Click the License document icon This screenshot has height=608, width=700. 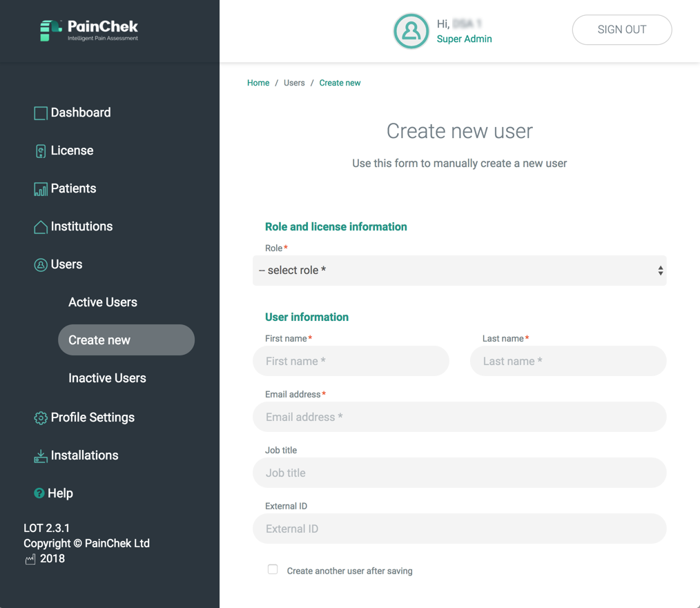[x=41, y=151]
